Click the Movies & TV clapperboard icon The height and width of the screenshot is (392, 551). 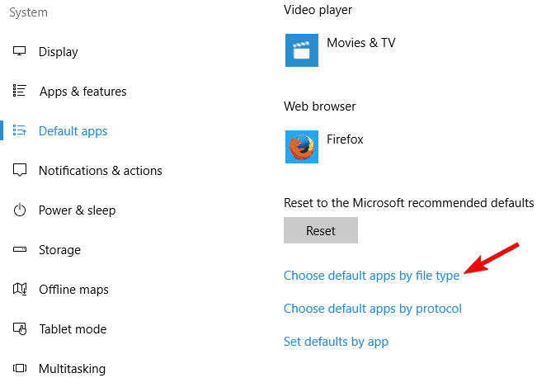pyautogui.click(x=302, y=50)
